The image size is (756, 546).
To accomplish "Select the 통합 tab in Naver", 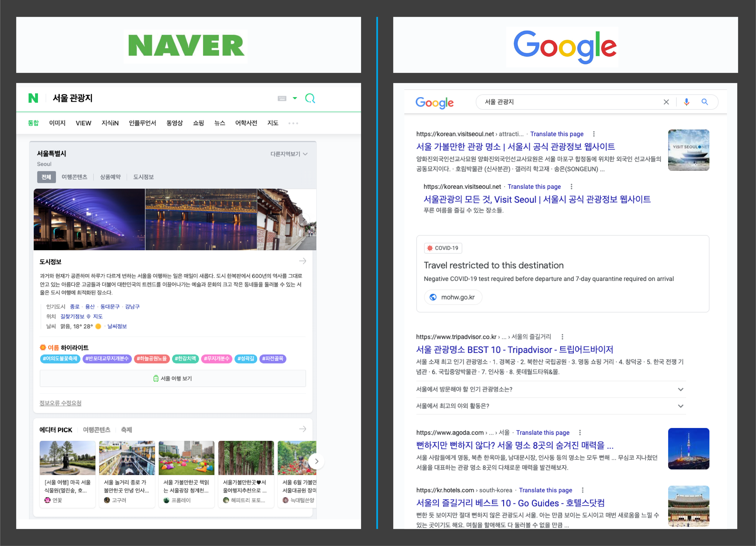I will coord(33,123).
